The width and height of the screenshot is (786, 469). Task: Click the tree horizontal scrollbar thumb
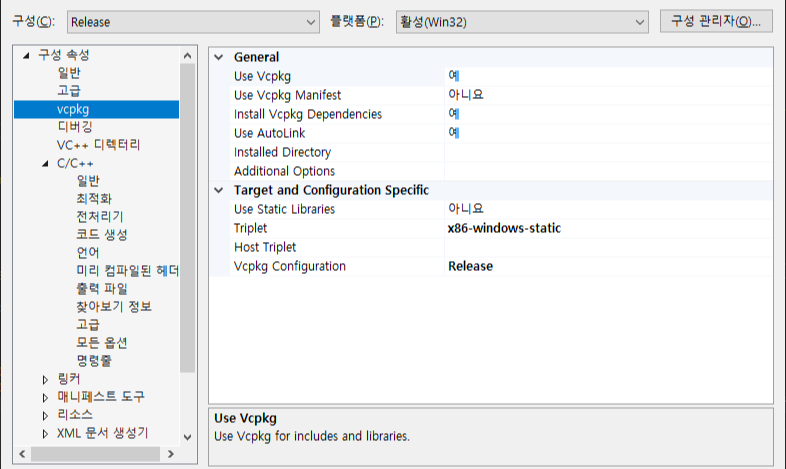95,454
